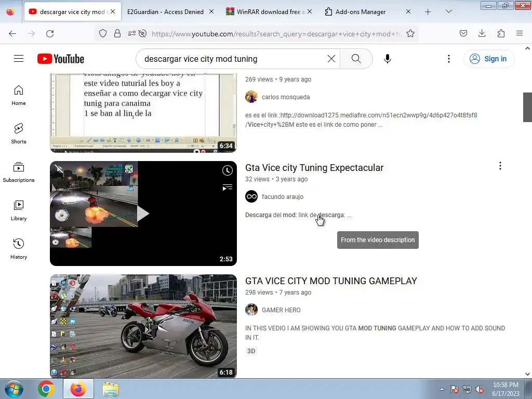Reload the current page
Screen dimensions: 532x399
(x=50, y=33)
